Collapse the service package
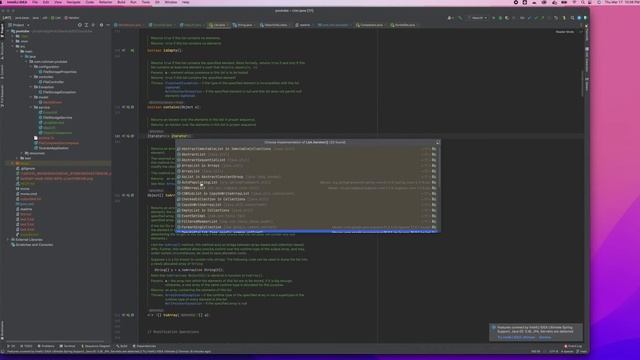This screenshot has height=360, width=640. point(31,107)
